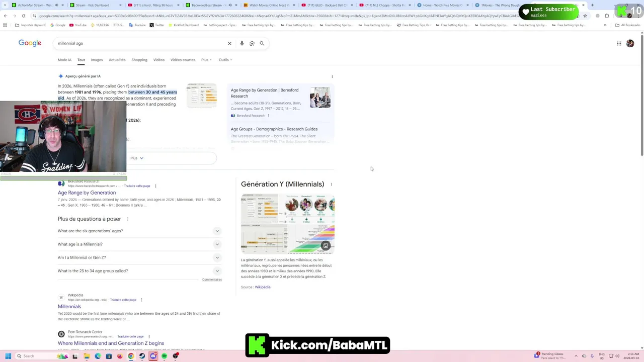Screen dimensions: 644x362
Task: Clear the Google search box text
Action: (229, 43)
